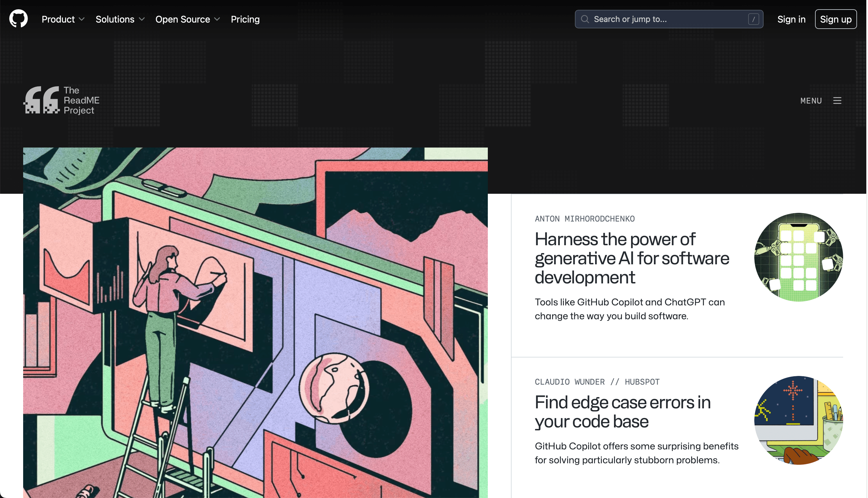Click the hamburger menu icon
Screen dimensions: 868x498
tap(837, 101)
